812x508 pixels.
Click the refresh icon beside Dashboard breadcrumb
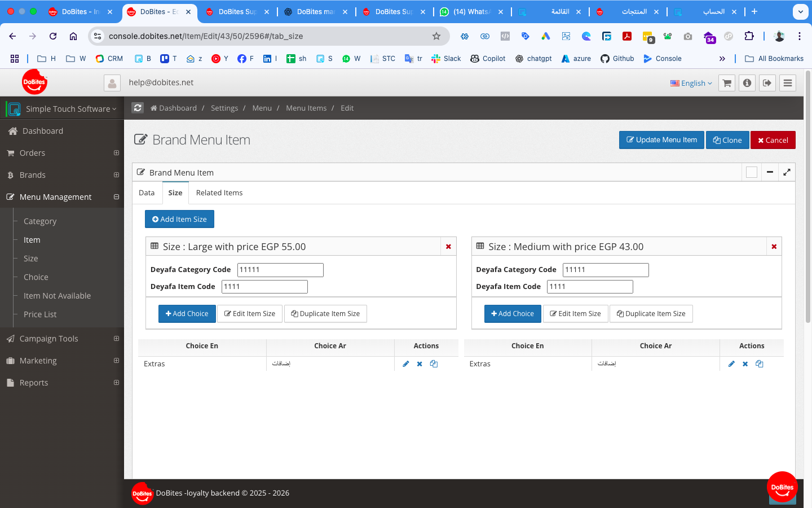pos(138,108)
